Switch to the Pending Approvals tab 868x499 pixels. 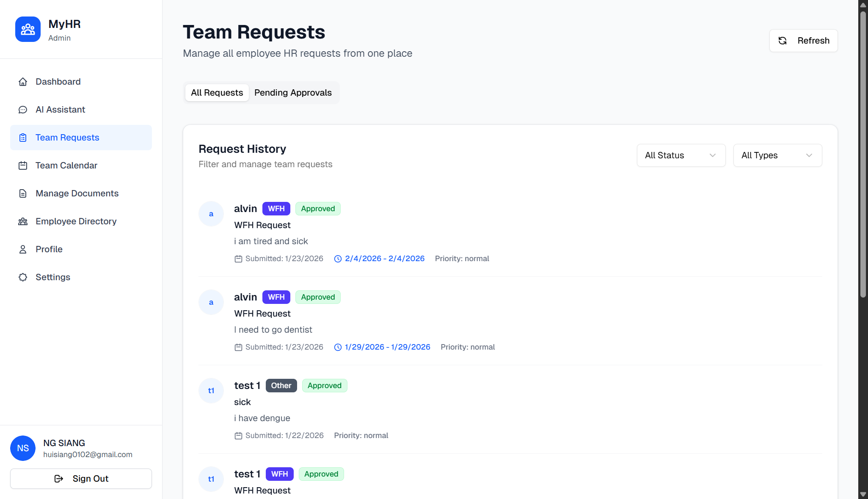point(293,93)
